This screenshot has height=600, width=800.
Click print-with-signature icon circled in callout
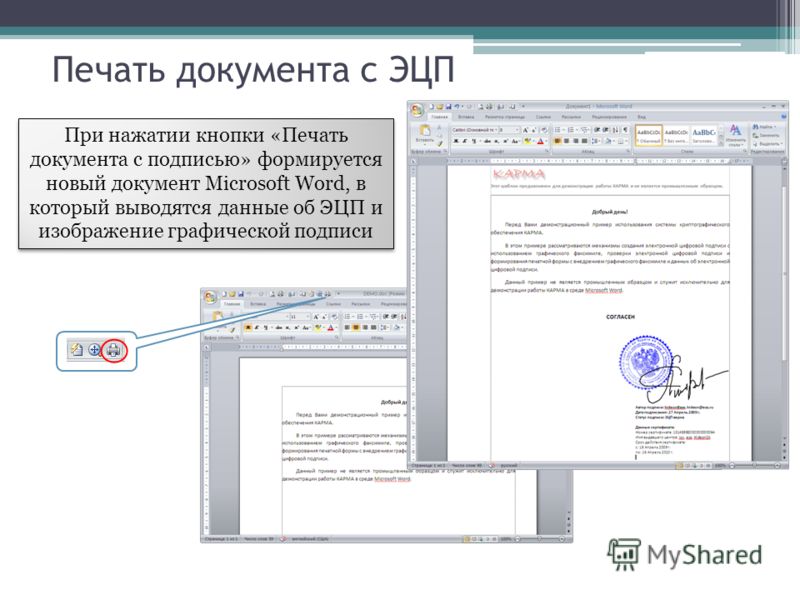tap(113, 351)
